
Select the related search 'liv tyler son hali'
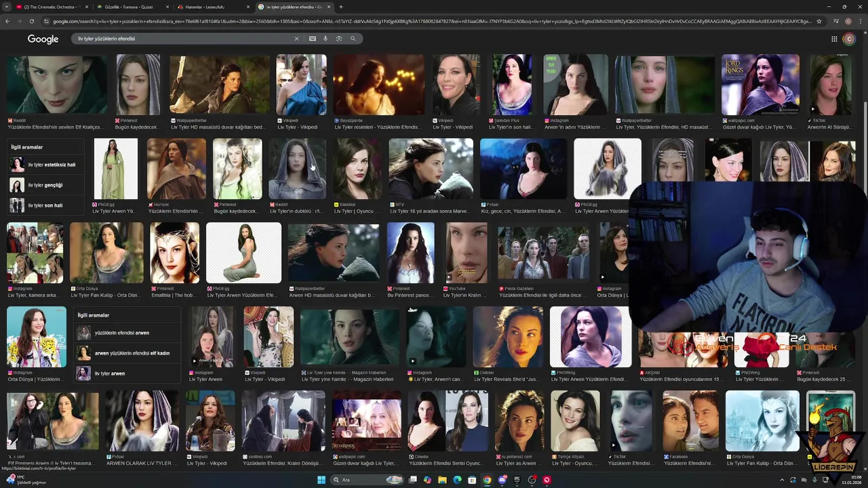click(45, 205)
